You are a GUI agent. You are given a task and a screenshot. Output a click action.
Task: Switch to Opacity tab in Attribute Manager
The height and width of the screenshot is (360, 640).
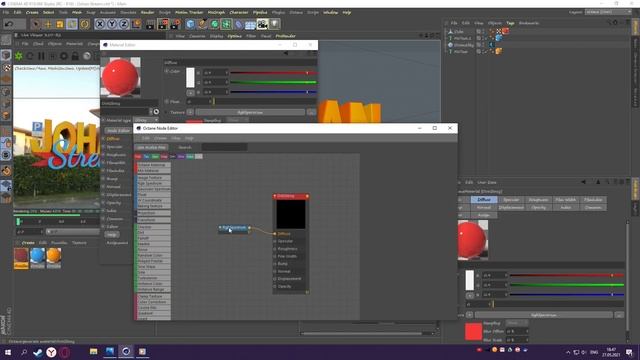[538, 207]
